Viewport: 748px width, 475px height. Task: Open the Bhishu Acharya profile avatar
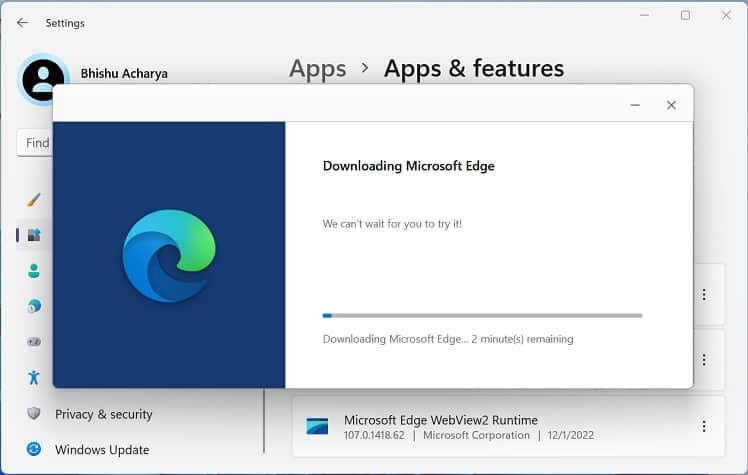tap(43, 80)
